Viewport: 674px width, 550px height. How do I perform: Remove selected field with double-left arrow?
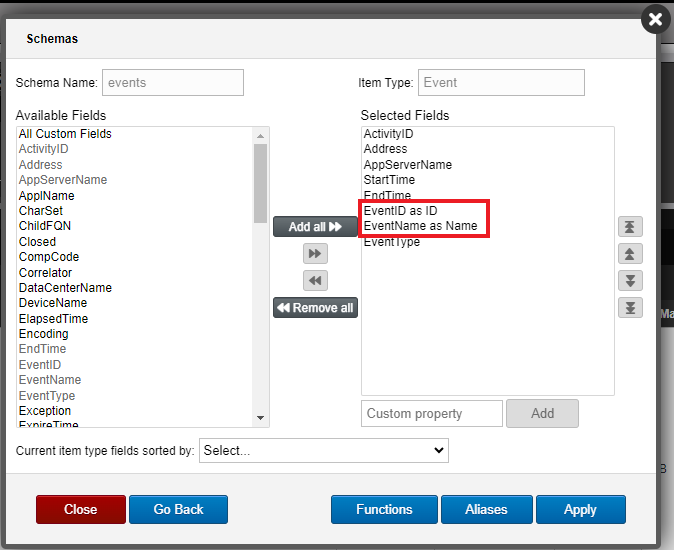(315, 281)
